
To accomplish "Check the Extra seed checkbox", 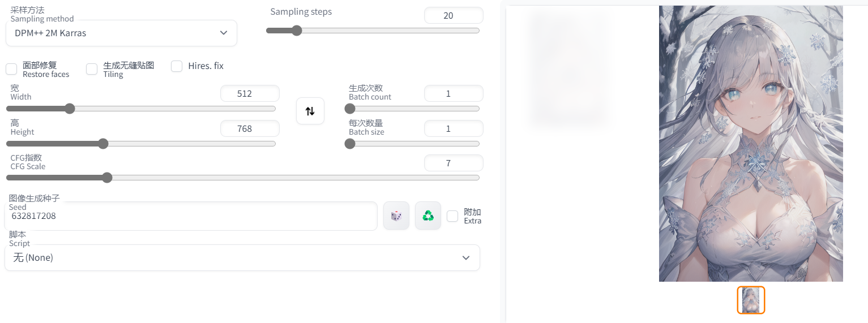I will pyautogui.click(x=452, y=216).
